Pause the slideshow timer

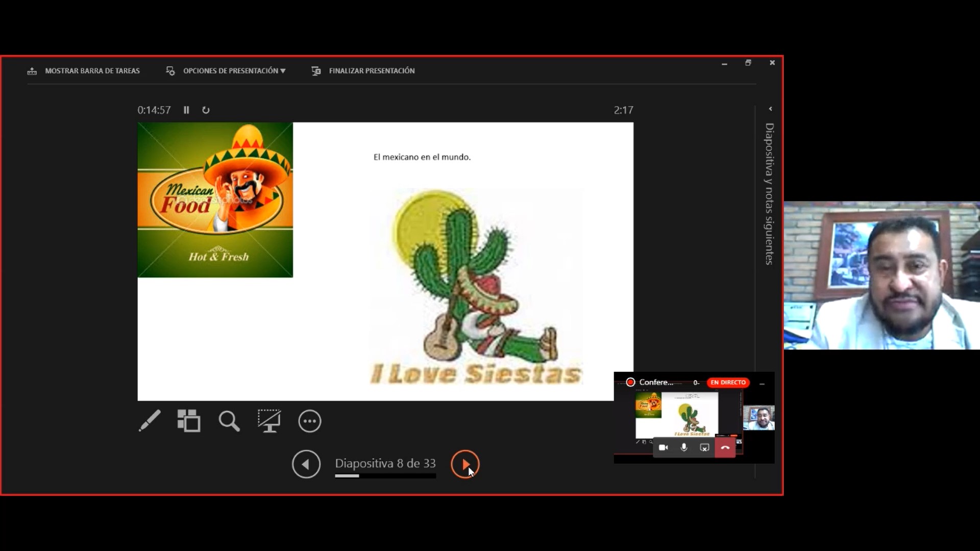pyautogui.click(x=186, y=110)
